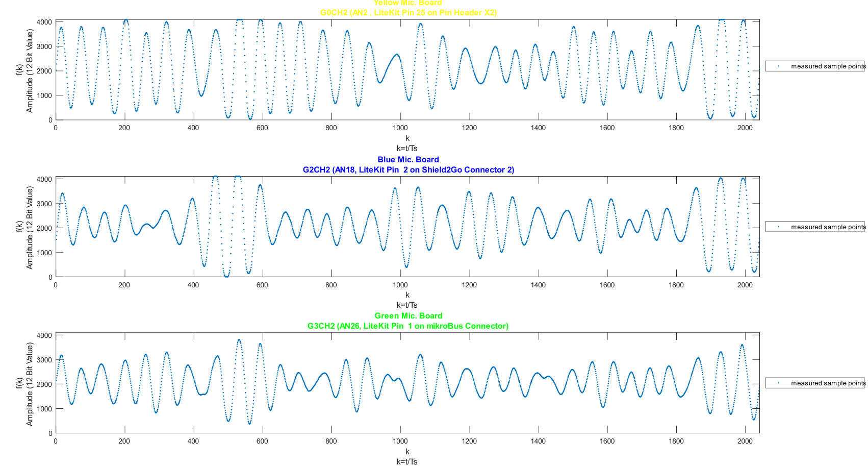Viewport: 868px width, 466px height.
Task: Click the G3CH2 (AN26, mikroBus Connector) title
Action: [408, 326]
